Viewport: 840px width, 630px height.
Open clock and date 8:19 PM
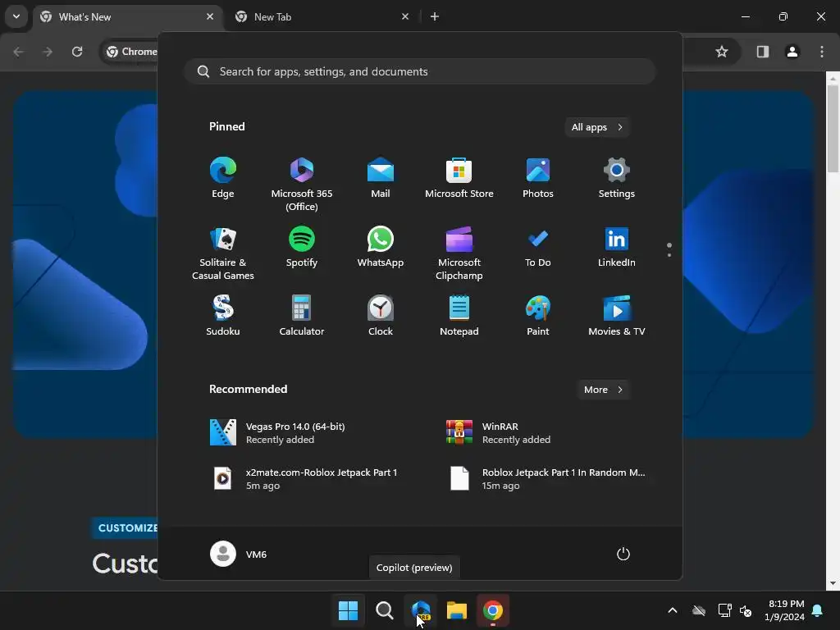point(784,610)
